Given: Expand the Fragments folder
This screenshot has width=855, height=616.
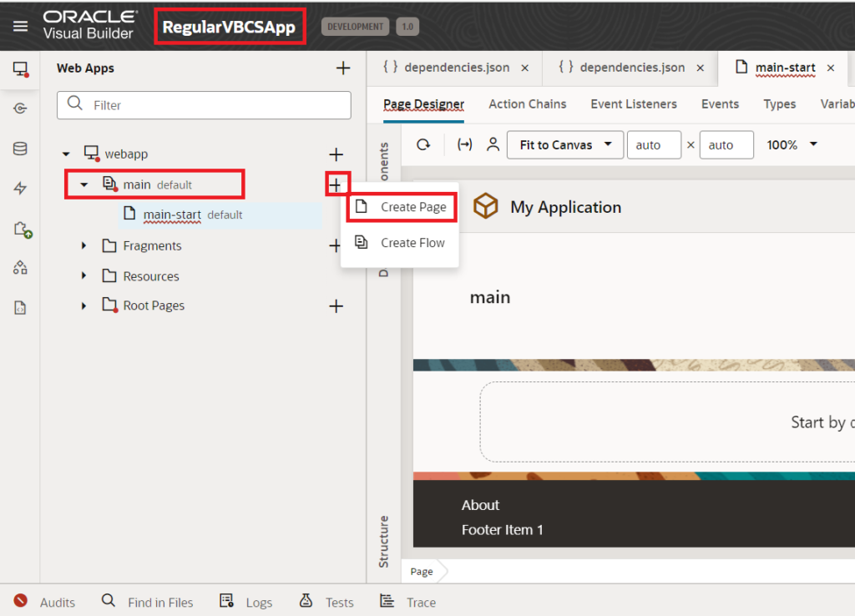Looking at the screenshot, I should [82, 245].
